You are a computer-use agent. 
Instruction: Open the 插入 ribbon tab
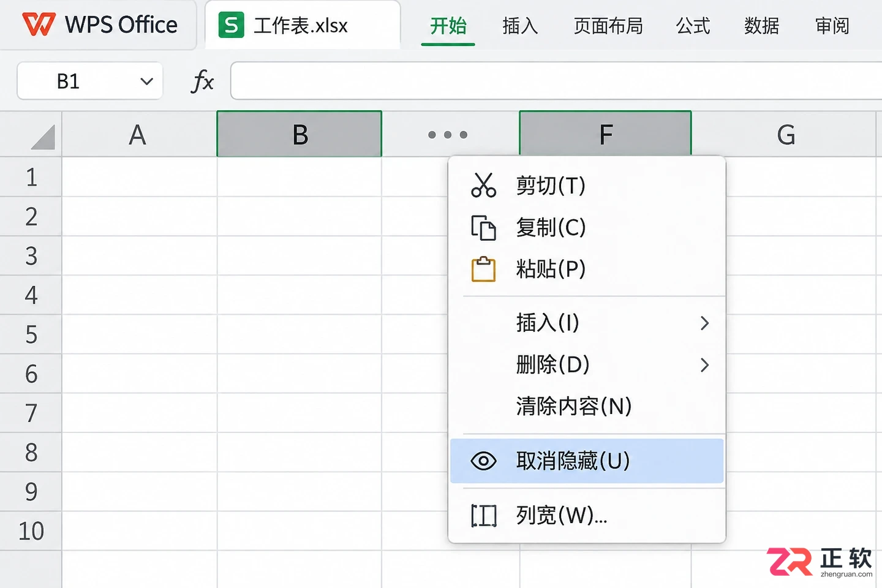coord(520,26)
